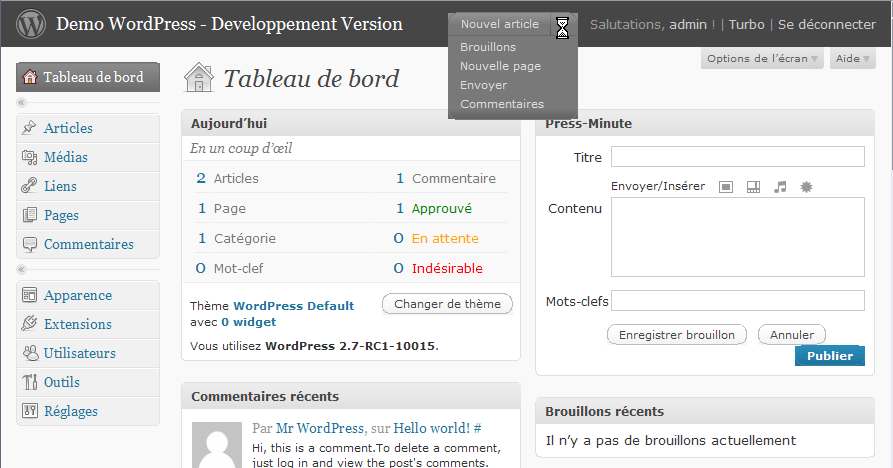Open the site title Demo WordPress link

229,24
